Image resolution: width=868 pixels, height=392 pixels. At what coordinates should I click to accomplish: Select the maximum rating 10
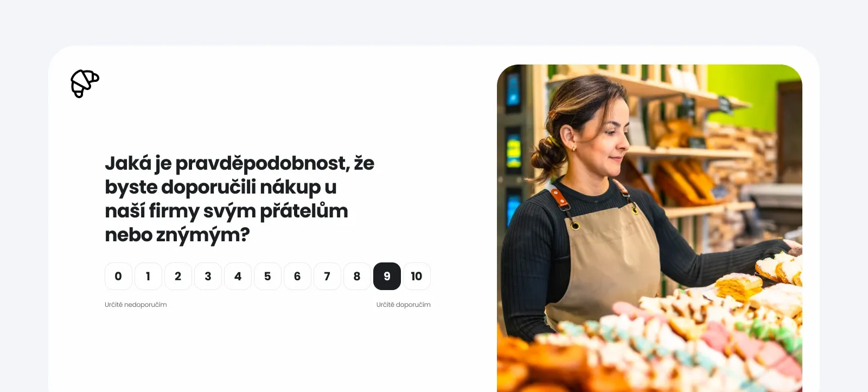(x=417, y=276)
